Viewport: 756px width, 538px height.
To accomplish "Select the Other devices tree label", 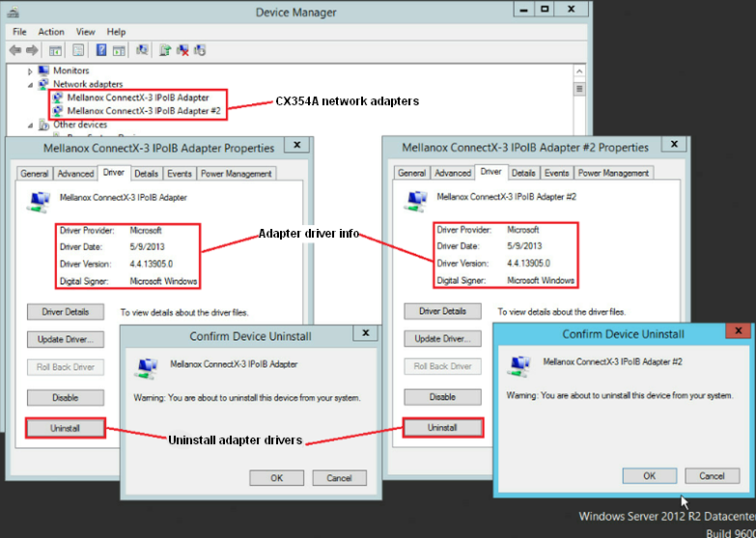I will (80, 125).
